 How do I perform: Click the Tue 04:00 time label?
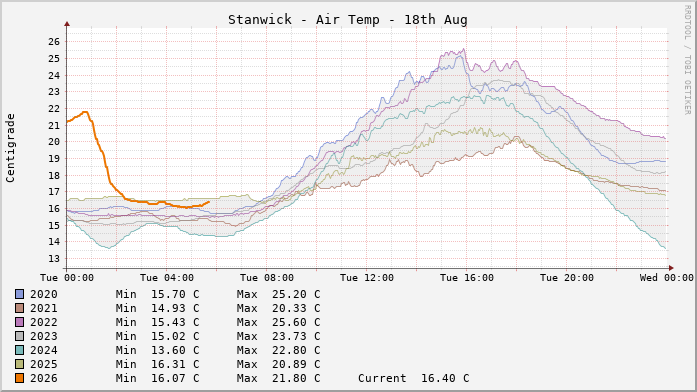pyautogui.click(x=167, y=278)
